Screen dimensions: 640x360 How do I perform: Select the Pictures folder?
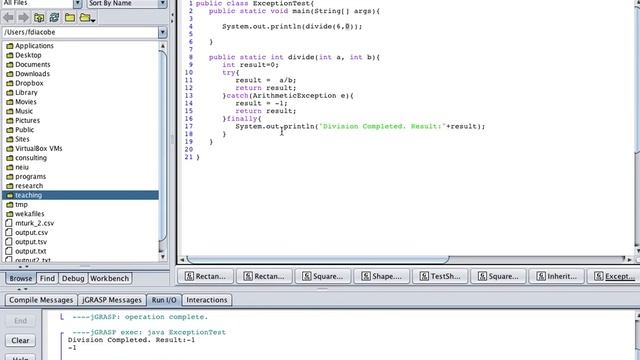(x=27, y=120)
